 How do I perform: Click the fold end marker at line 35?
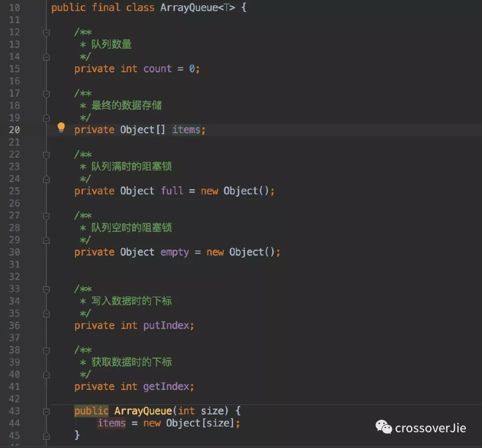coord(46,314)
